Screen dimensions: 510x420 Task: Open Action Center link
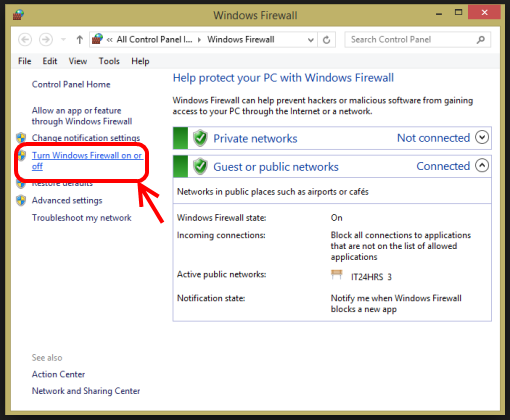pyautogui.click(x=58, y=374)
